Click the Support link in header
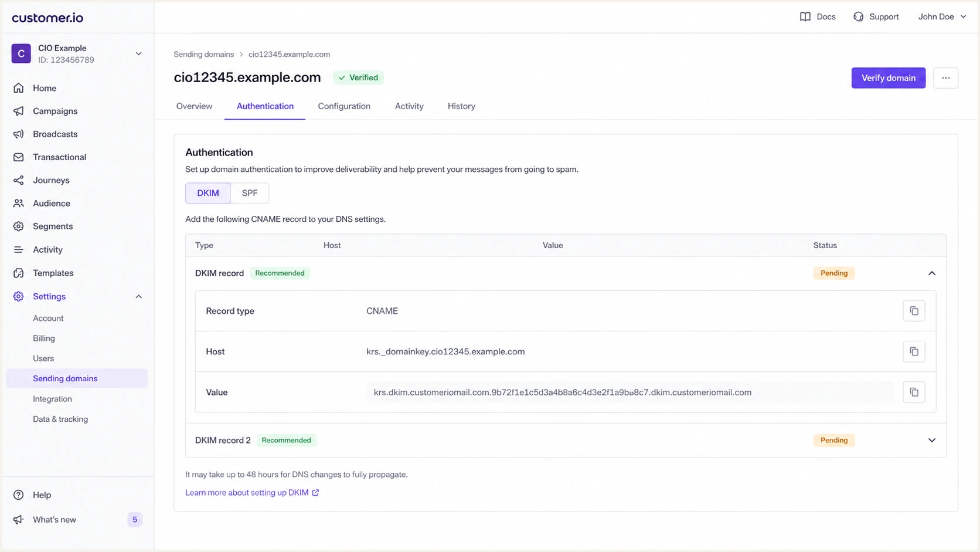This screenshot has height=552, width=980. click(x=876, y=16)
